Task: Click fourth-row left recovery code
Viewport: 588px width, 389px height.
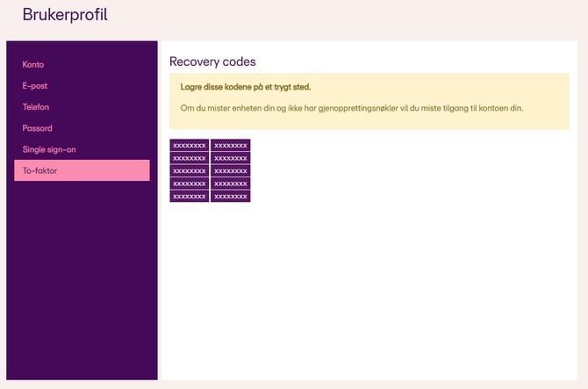Action: click(x=189, y=184)
